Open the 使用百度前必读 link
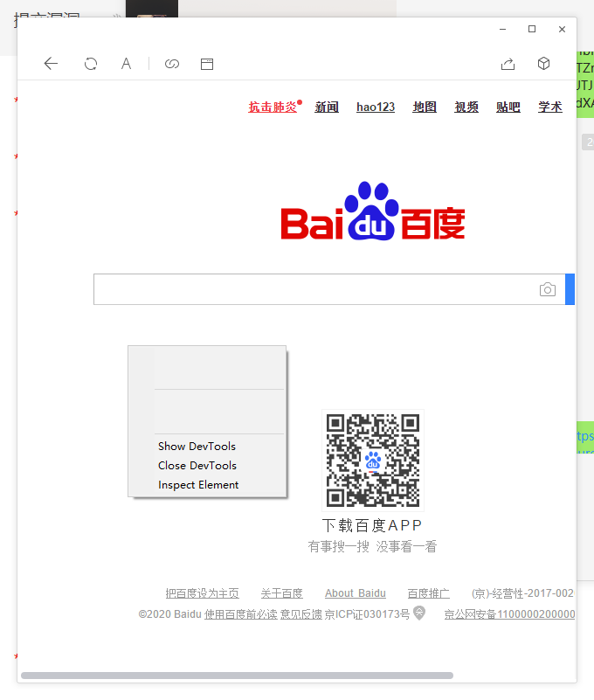This screenshot has height=700, width=594. click(241, 614)
